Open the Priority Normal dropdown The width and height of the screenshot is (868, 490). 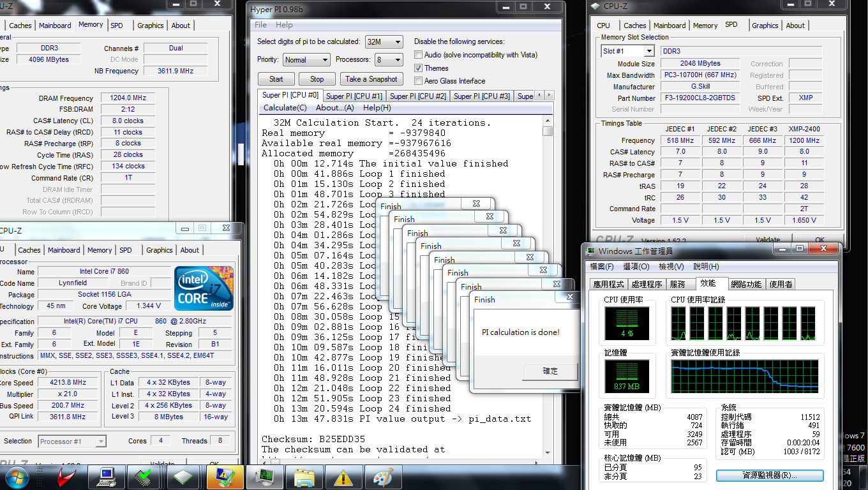[x=306, y=60]
